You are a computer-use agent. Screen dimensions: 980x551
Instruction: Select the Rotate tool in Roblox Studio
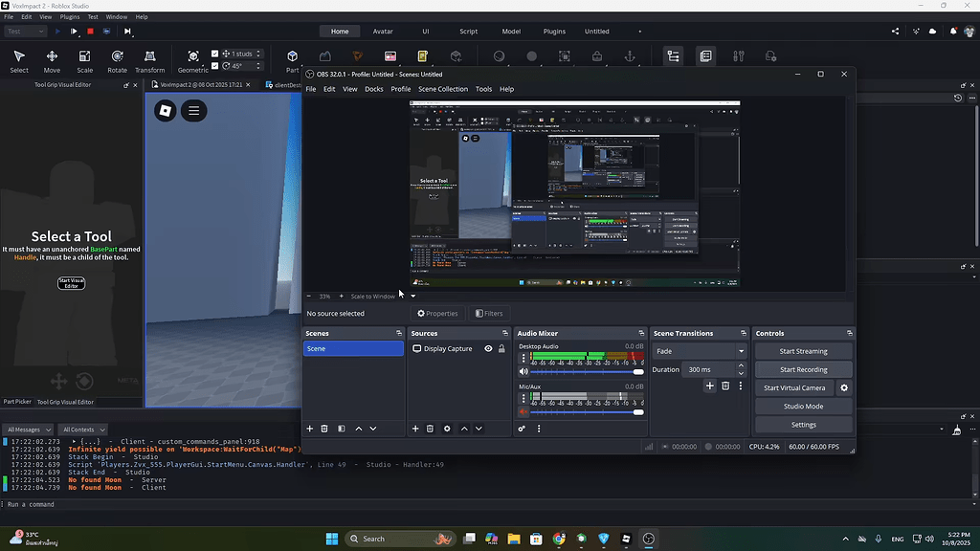tap(117, 61)
